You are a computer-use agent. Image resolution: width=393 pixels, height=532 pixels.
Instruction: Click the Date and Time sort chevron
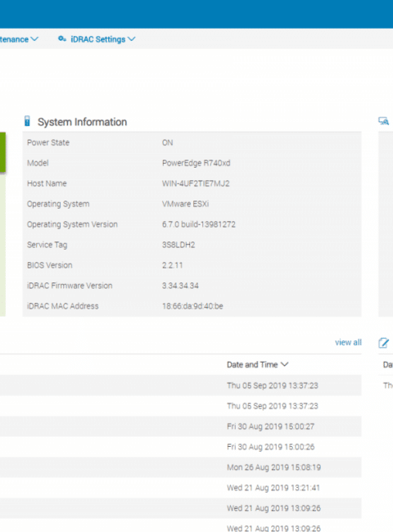click(x=285, y=365)
